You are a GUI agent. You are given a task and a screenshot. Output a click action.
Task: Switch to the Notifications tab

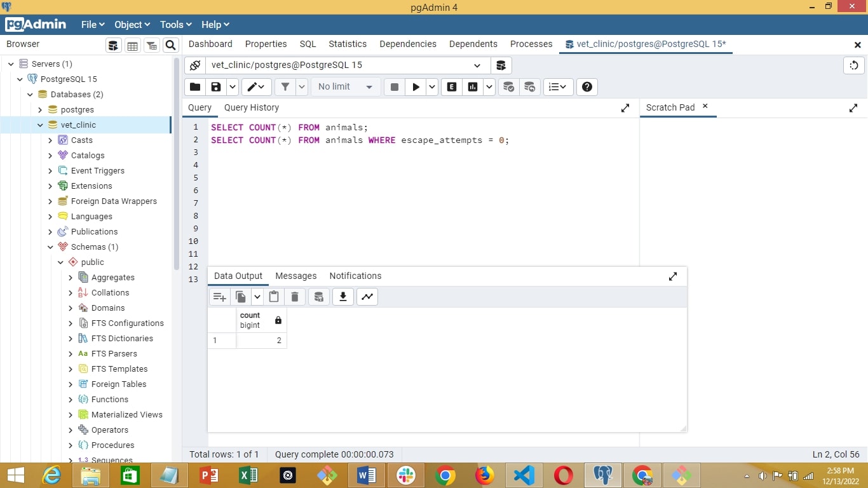[x=355, y=276]
